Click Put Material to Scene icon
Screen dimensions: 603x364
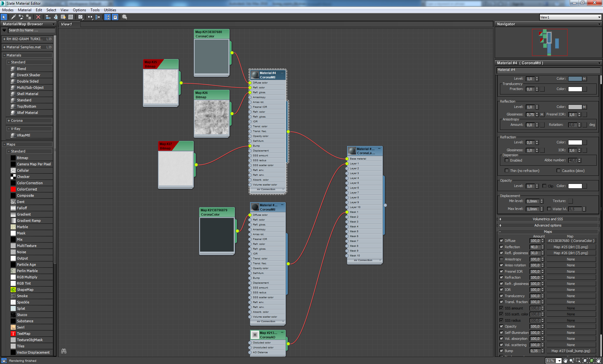pyautogui.click(x=21, y=17)
